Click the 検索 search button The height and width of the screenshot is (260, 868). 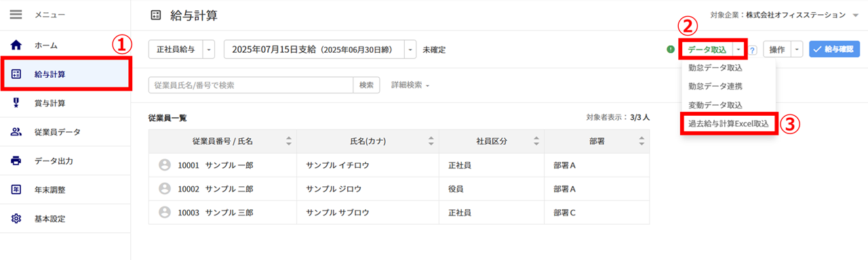pyautogui.click(x=366, y=85)
